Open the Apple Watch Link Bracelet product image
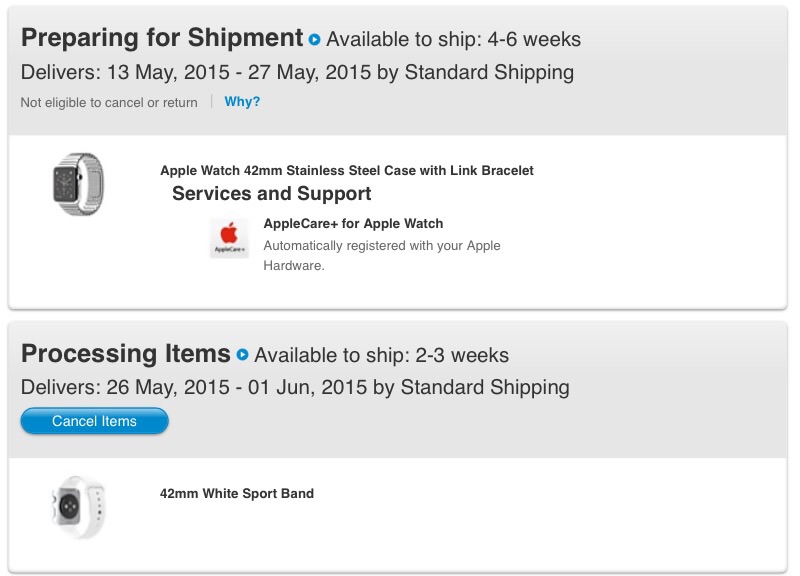800x576 pixels. tap(78, 184)
